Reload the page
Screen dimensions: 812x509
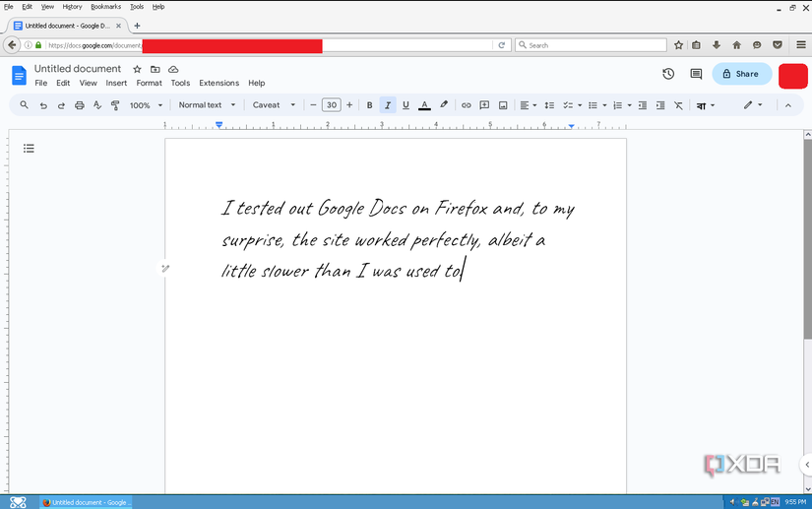click(x=501, y=45)
